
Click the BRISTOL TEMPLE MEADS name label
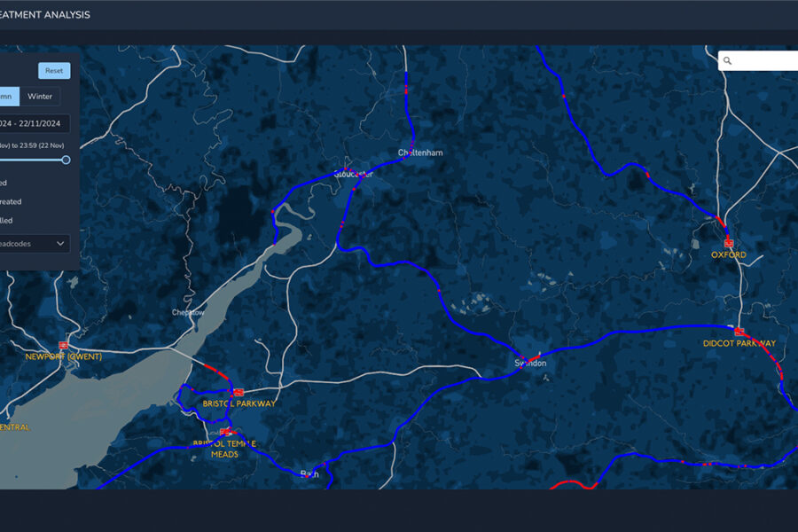(224, 449)
